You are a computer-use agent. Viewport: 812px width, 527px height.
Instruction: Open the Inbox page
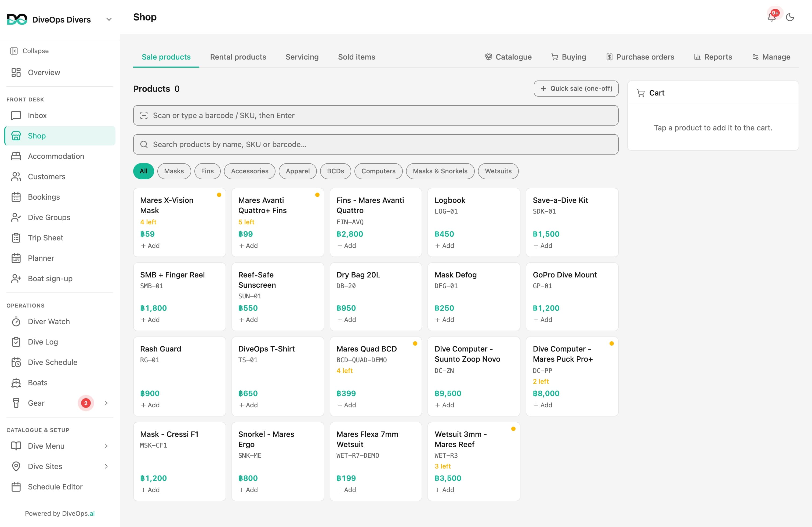60,116
